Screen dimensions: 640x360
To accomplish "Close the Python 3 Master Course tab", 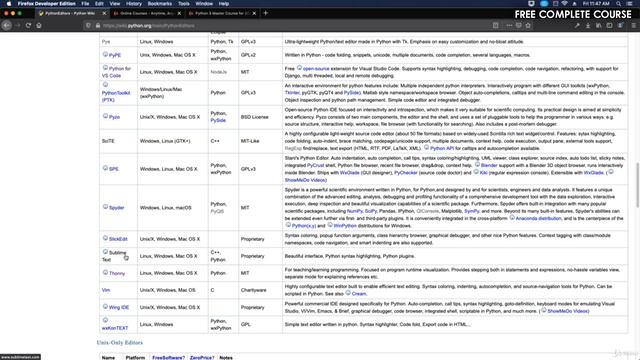I will point(254,13).
